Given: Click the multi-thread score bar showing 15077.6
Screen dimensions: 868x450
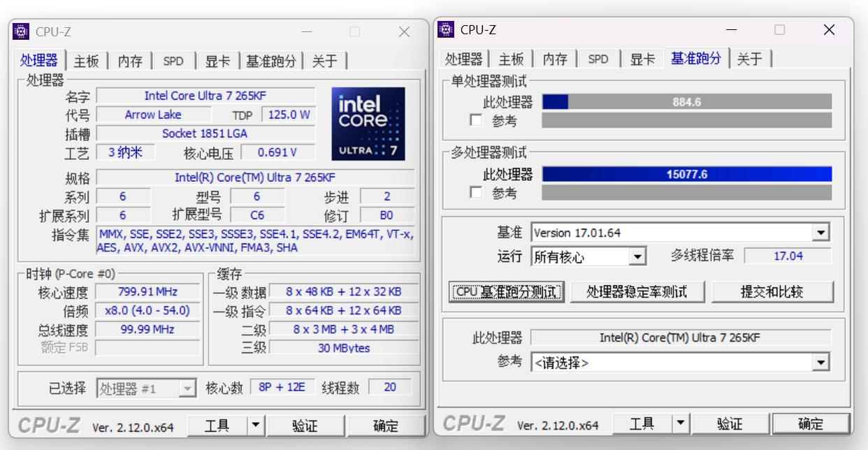Looking at the screenshot, I should click(x=687, y=174).
